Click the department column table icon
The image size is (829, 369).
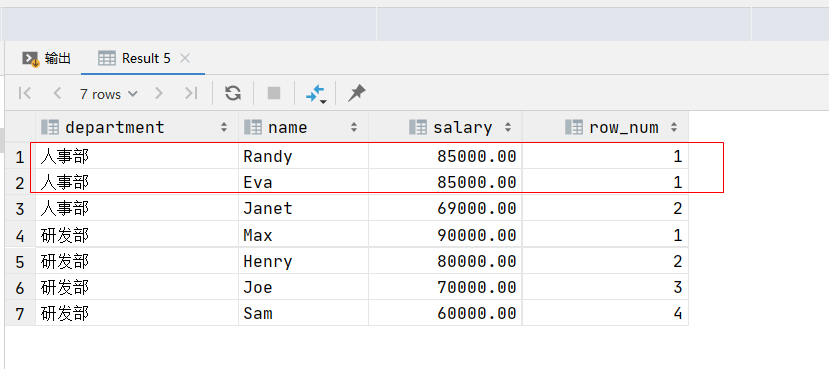[x=50, y=127]
